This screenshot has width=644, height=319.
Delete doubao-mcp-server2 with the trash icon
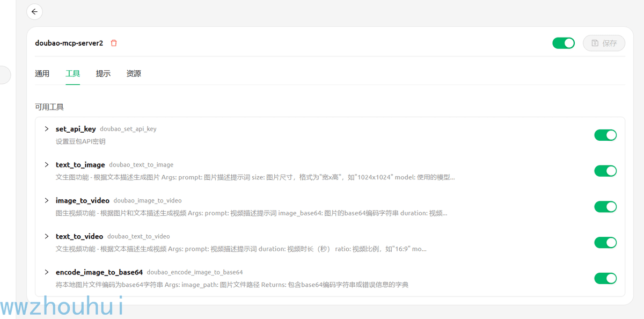pyautogui.click(x=114, y=43)
